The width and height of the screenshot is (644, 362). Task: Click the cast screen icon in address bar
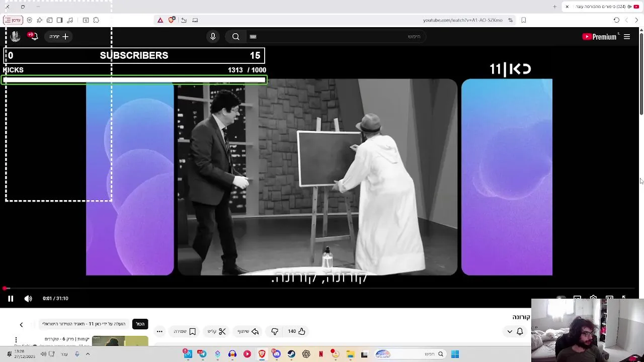point(195,20)
